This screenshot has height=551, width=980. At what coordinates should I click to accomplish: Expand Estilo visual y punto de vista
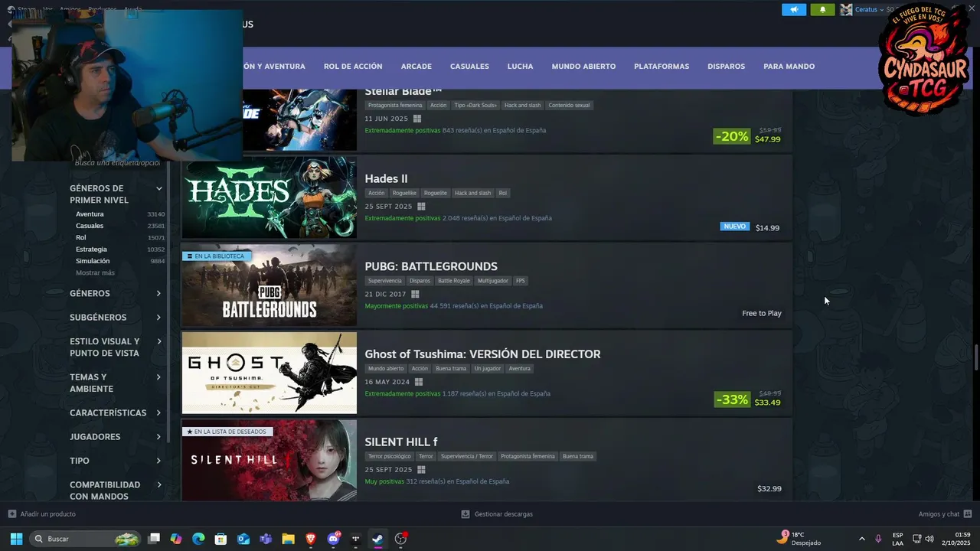[116, 347]
